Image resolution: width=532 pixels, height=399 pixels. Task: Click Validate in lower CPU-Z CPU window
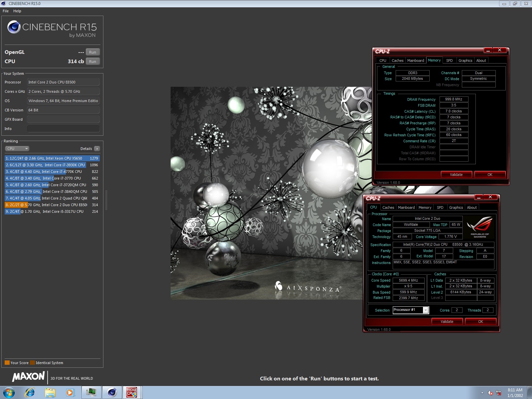447,322
